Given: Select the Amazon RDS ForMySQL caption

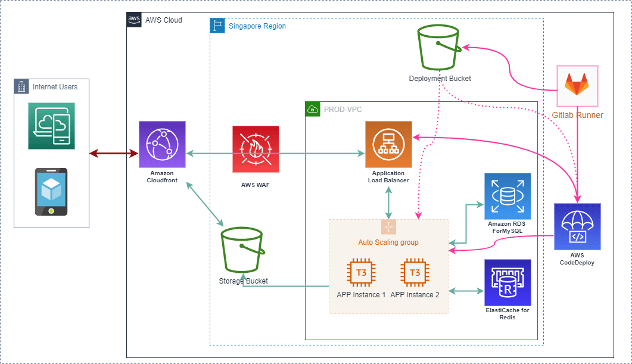Looking at the screenshot, I should pos(507,228).
